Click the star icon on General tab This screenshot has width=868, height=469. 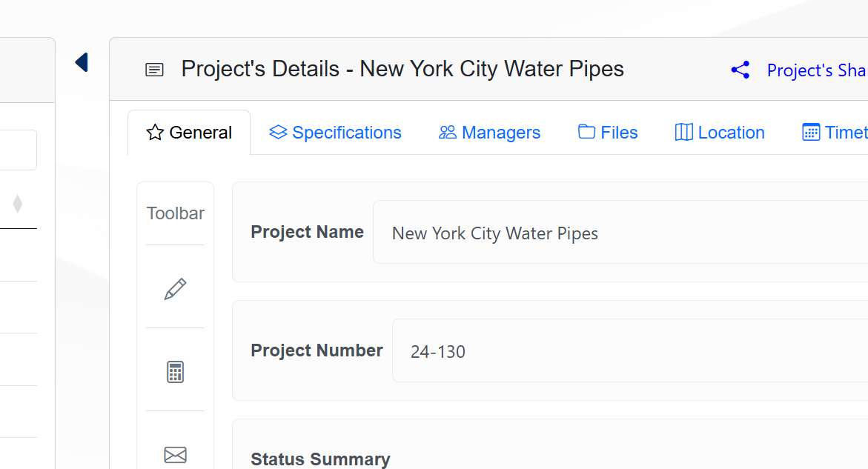[x=155, y=133]
